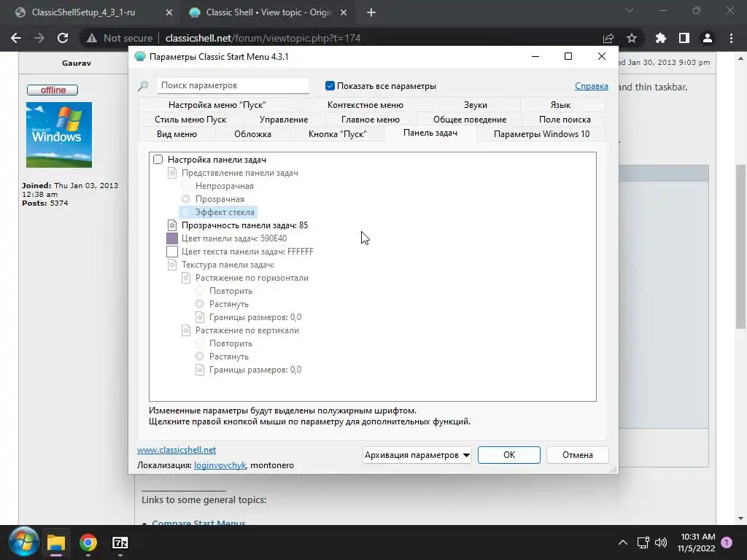Switch to Контекстное меню tab
This screenshot has height=560, width=747.
click(365, 105)
